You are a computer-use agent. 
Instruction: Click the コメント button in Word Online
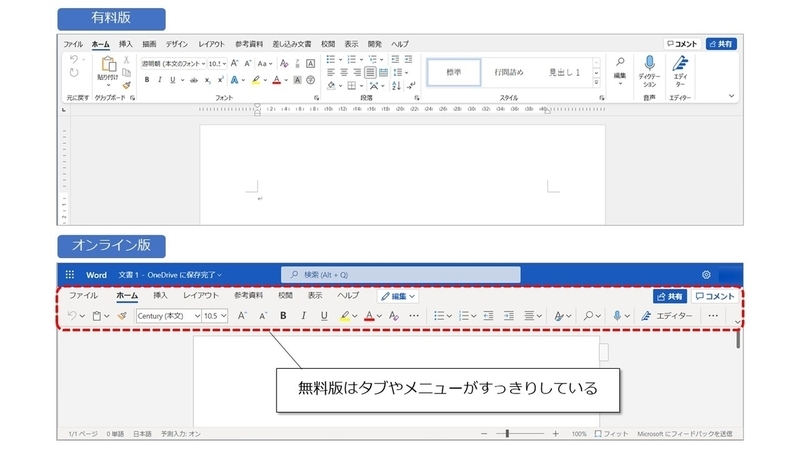tap(715, 296)
